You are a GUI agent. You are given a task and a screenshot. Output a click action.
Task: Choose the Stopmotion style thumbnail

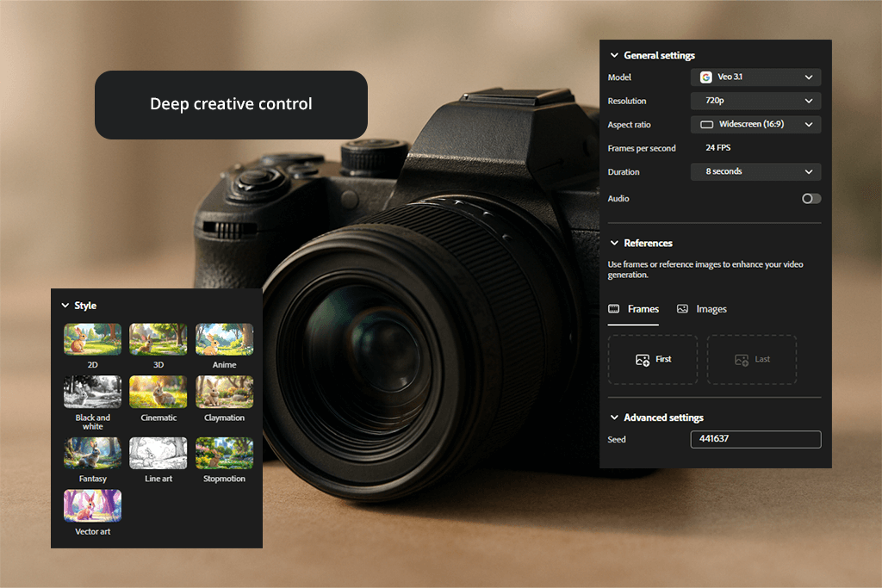pos(225,453)
